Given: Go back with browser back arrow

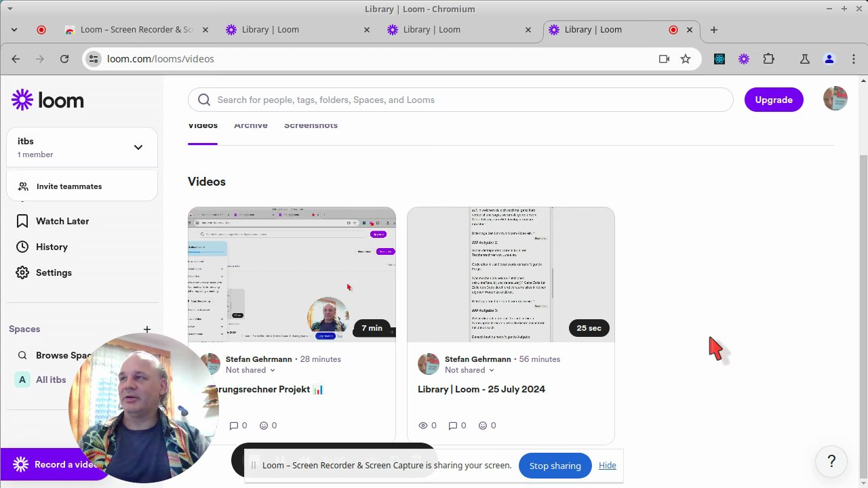Looking at the screenshot, I should (16, 59).
